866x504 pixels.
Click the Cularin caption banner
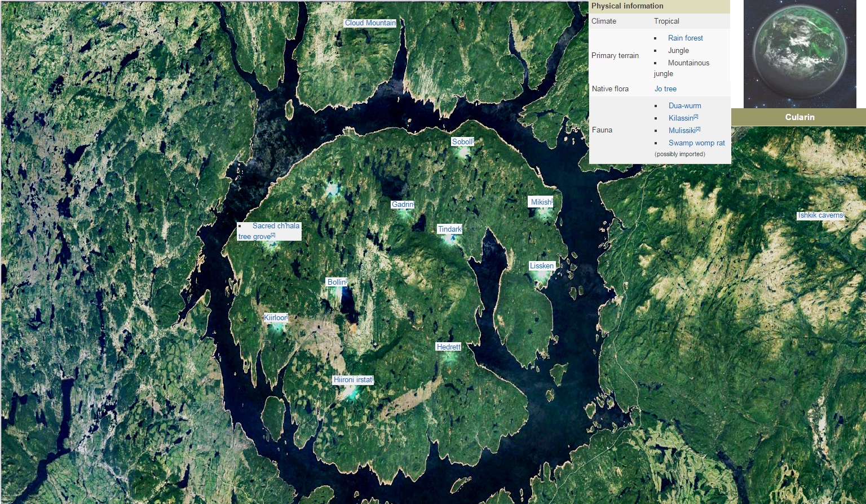[x=799, y=117]
